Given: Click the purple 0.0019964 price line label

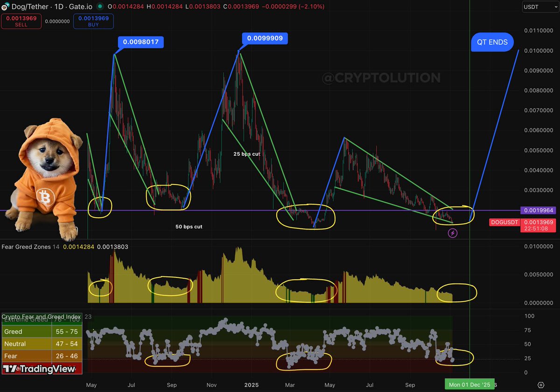Looking at the screenshot, I should 538,211.
